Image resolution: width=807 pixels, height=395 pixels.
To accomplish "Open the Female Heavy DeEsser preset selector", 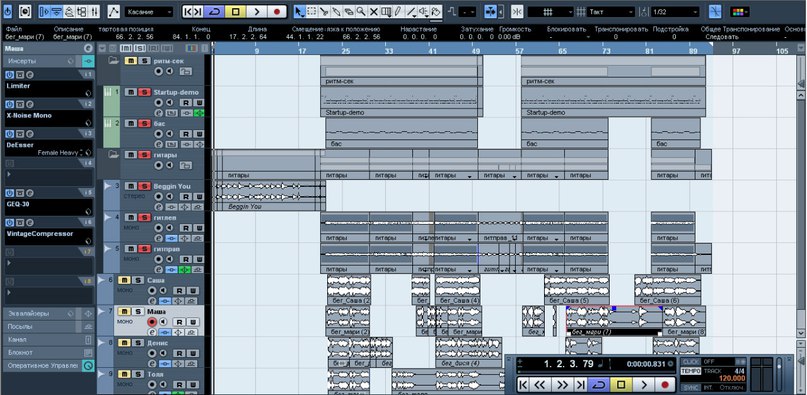I will pos(60,152).
